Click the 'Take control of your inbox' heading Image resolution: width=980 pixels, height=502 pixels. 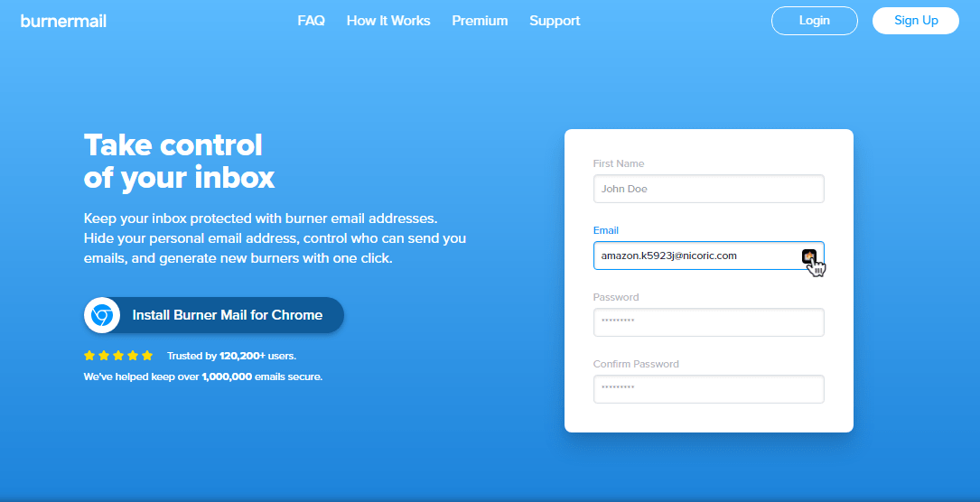(180, 161)
